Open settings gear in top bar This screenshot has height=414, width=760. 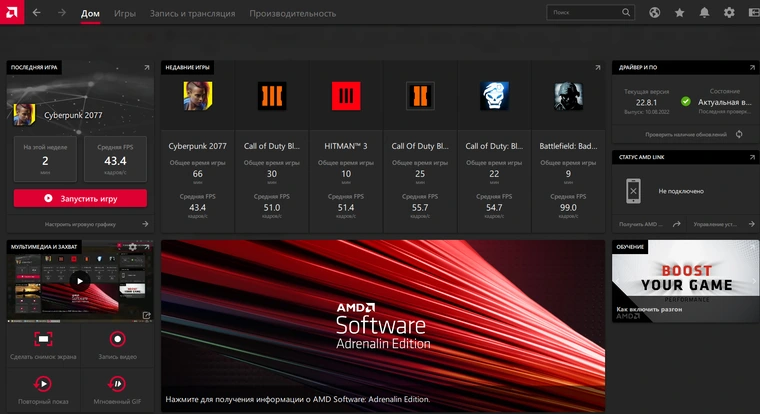(729, 13)
